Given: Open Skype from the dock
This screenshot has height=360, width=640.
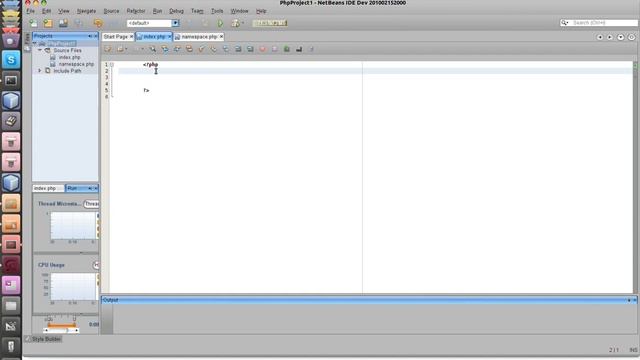Looking at the screenshot, I should click(11, 60).
